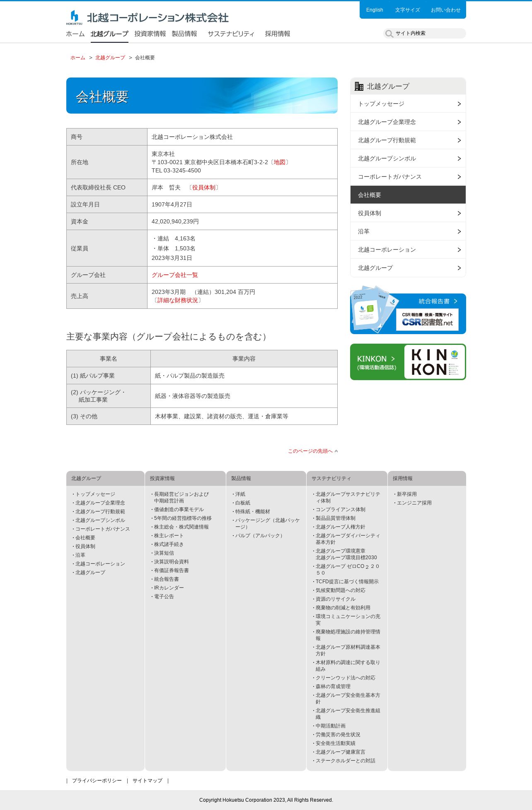Expand 役員体制 chevron in sidebar
The image size is (532, 810).
[459, 213]
